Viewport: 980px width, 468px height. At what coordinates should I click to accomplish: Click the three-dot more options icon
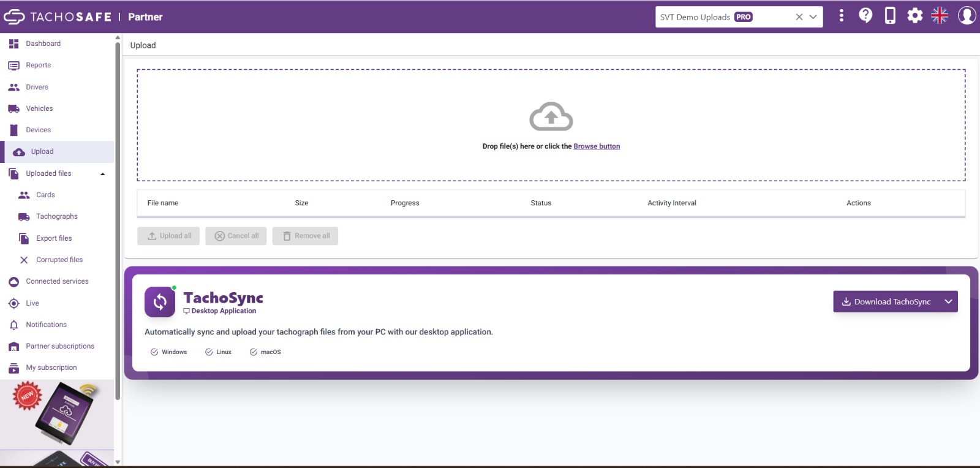point(841,16)
